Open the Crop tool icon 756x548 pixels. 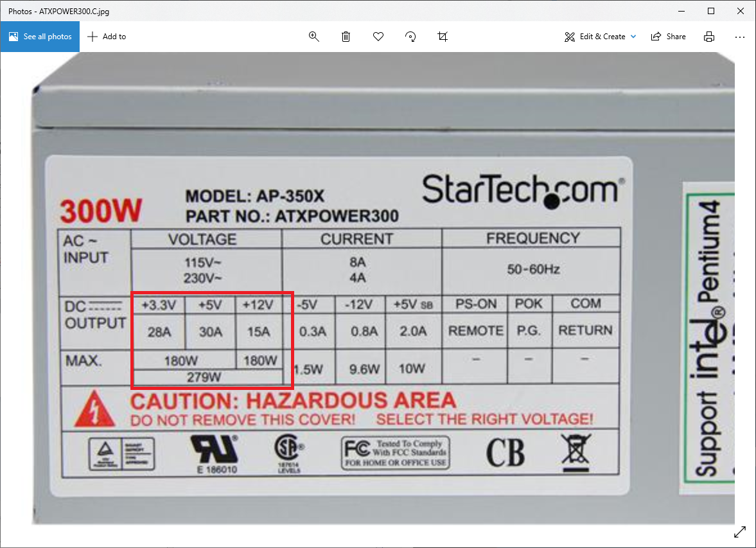click(x=443, y=37)
